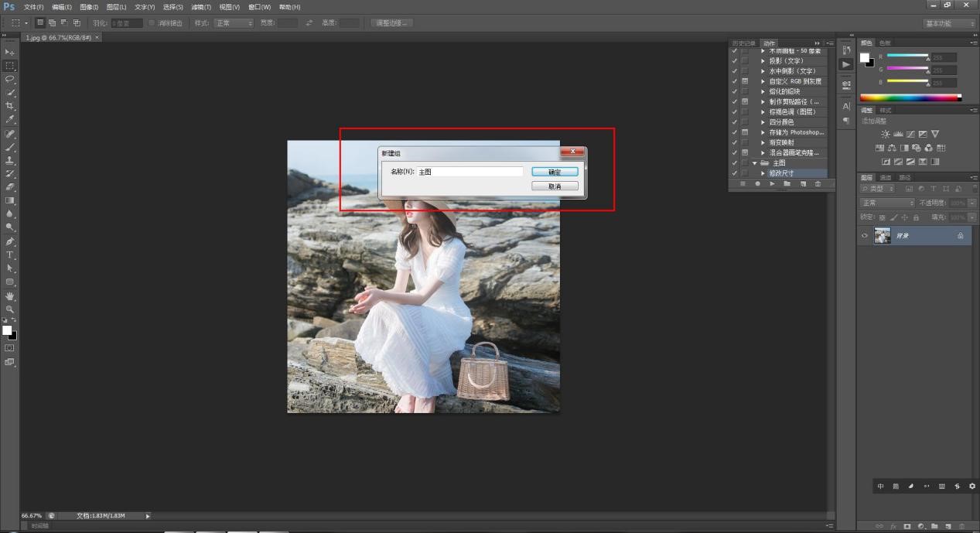
Task: Select the Crop tool
Action: click(10, 106)
